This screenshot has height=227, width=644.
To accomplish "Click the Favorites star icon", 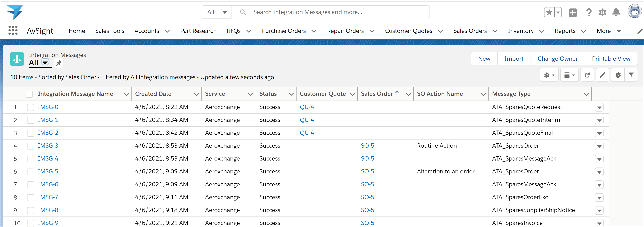I will (549, 12).
